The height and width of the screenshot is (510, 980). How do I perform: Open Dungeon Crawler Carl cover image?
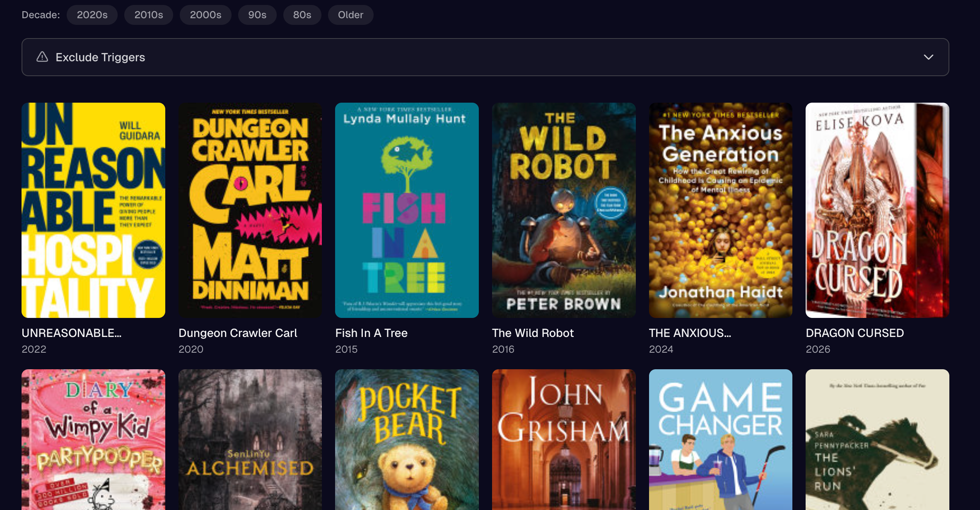coord(250,210)
